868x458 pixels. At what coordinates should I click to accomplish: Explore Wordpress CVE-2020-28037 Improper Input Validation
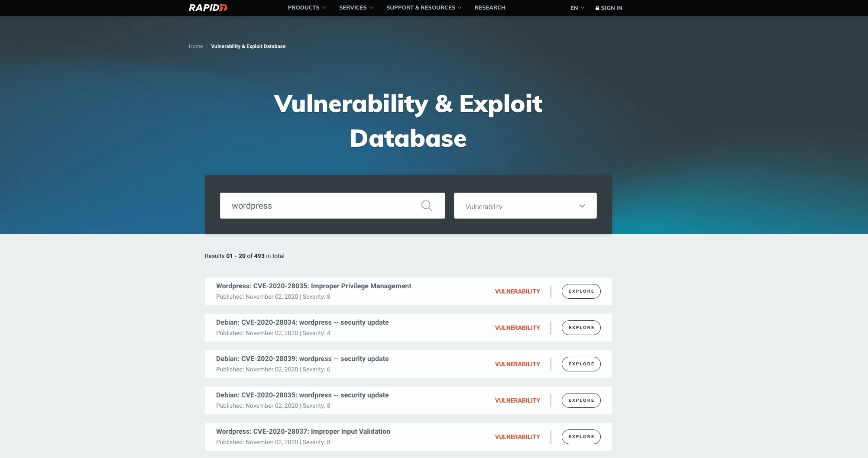(x=581, y=437)
